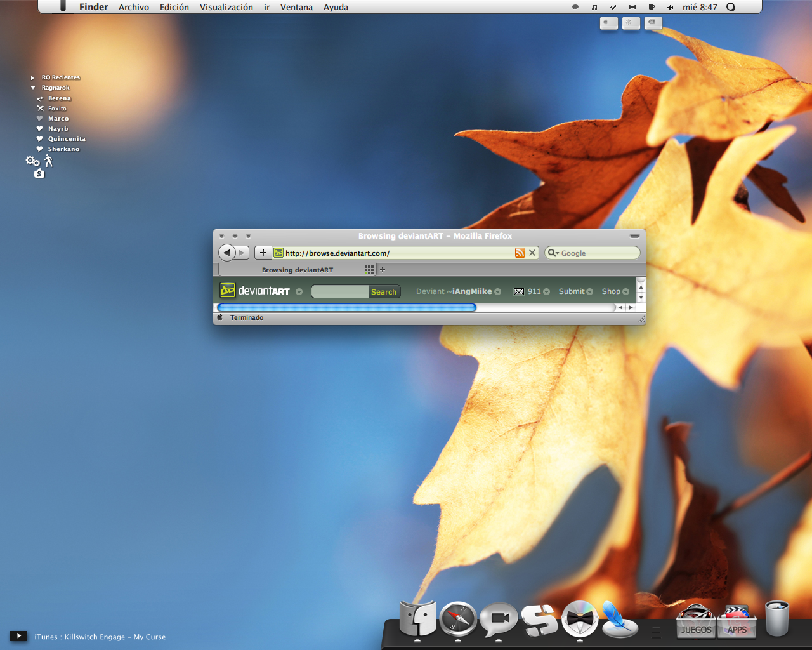Click the delete key widget on desktop

click(653, 23)
